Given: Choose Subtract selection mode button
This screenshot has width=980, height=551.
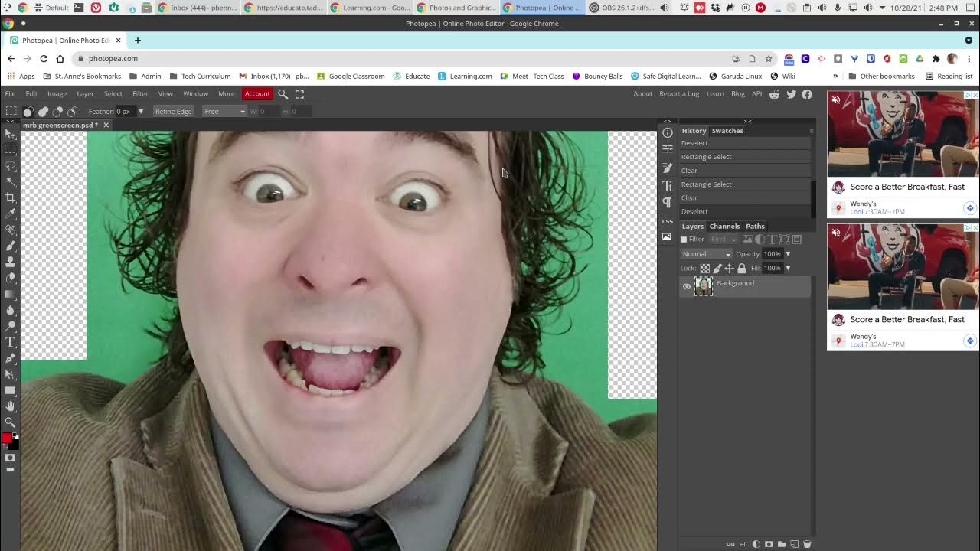Looking at the screenshot, I should tap(57, 112).
